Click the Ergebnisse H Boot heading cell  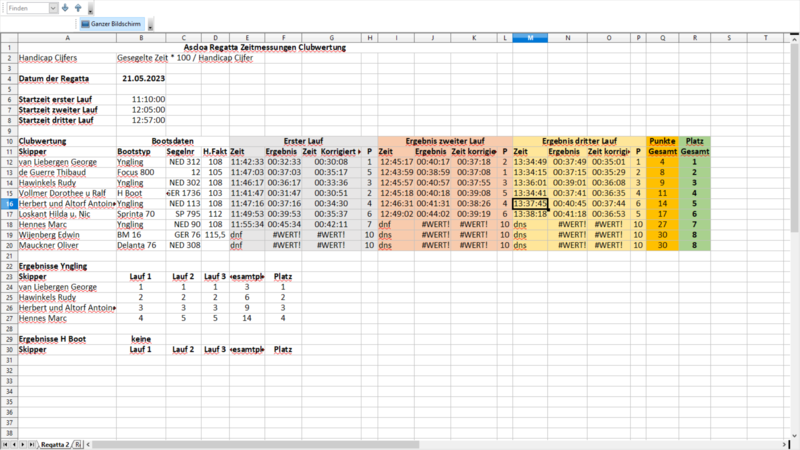point(67,339)
